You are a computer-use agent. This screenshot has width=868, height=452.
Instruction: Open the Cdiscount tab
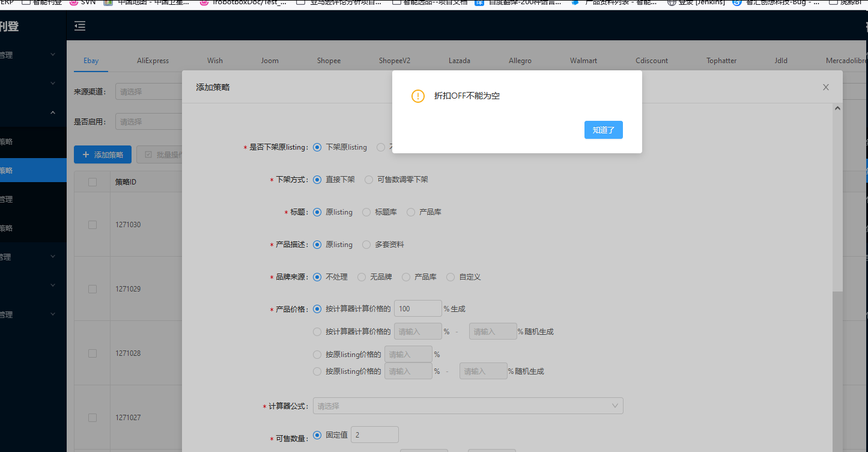coord(652,61)
